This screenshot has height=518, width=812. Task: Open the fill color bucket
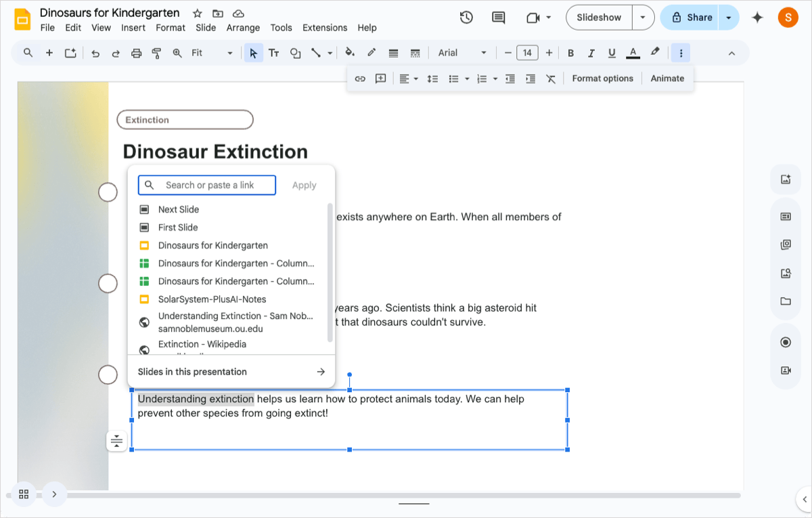(x=350, y=53)
